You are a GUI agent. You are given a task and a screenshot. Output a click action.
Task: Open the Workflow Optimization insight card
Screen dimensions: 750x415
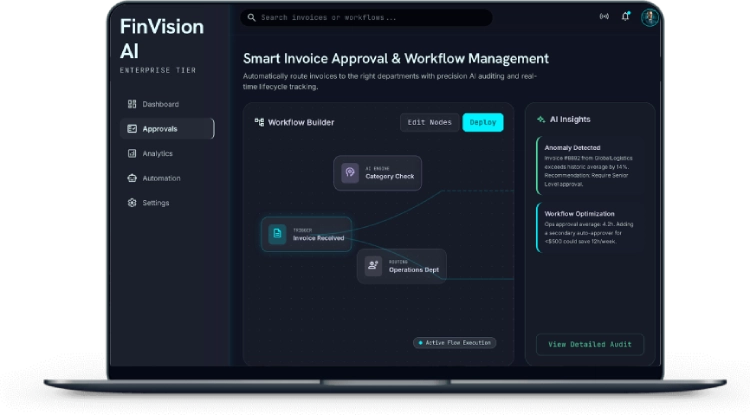coord(590,228)
